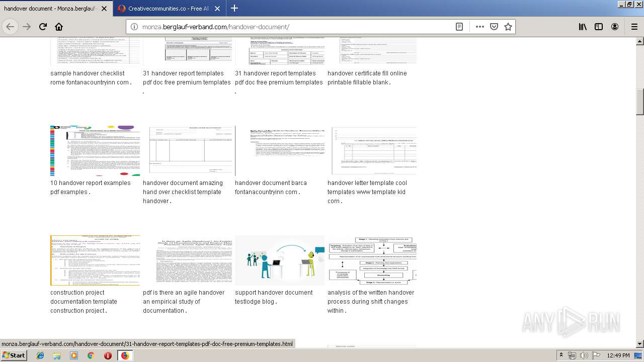Open the handover certificate fill online link
The height and width of the screenshot is (362, 644).
pyautogui.click(x=367, y=78)
